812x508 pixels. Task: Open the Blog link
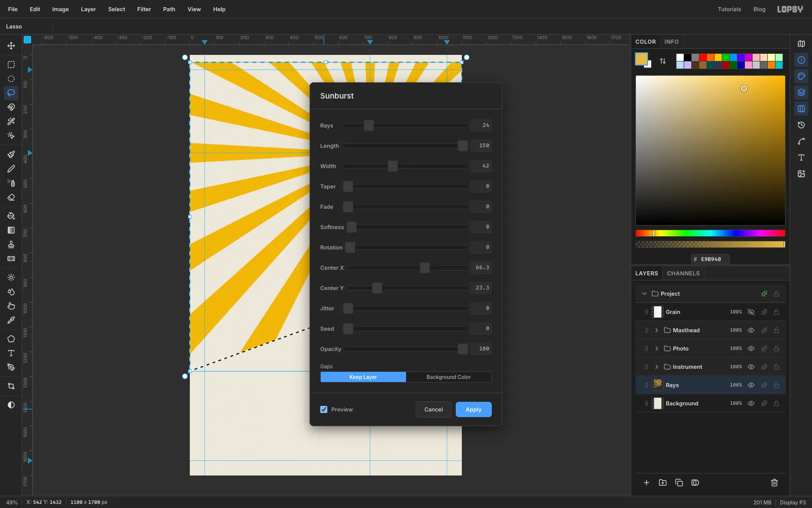click(759, 9)
